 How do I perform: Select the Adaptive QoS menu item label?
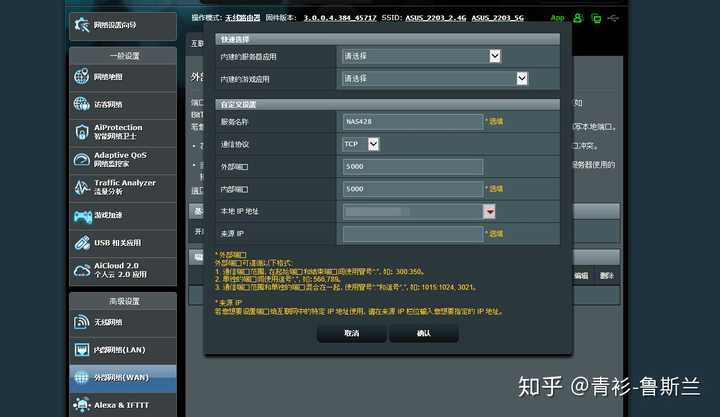(120, 159)
